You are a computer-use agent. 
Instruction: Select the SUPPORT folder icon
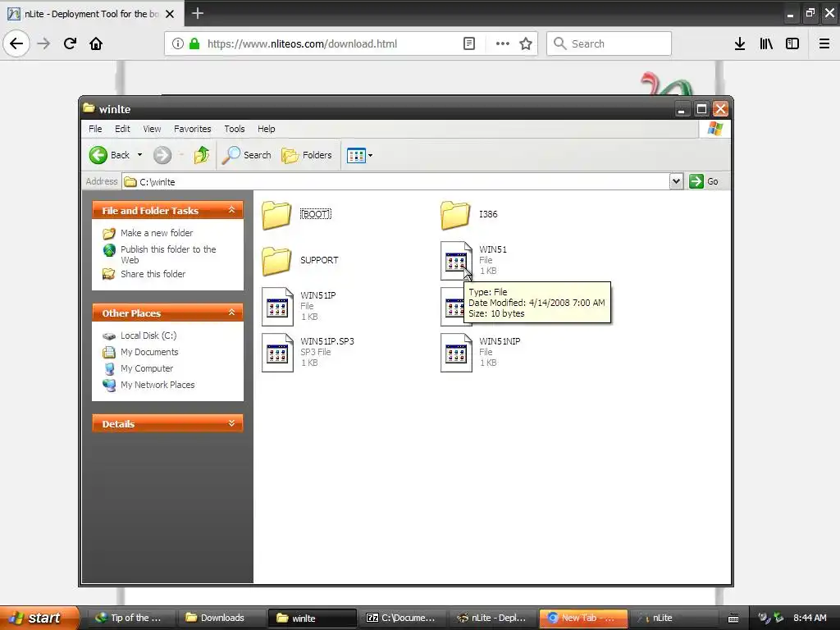(276, 261)
